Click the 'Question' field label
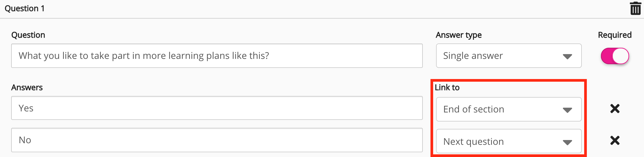Screen dimensions: 644x157 pos(28,35)
